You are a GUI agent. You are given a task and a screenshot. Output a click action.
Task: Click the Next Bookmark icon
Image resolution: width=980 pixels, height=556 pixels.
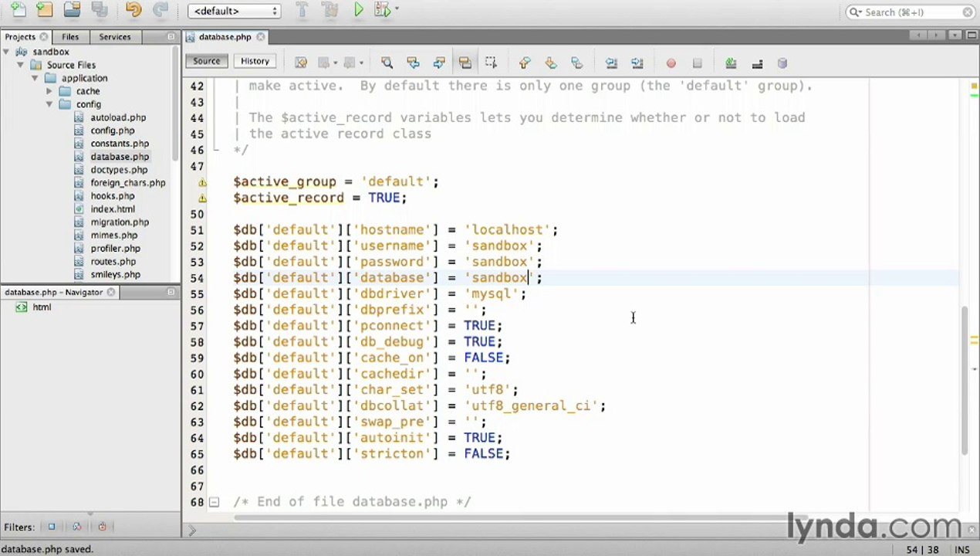point(551,63)
